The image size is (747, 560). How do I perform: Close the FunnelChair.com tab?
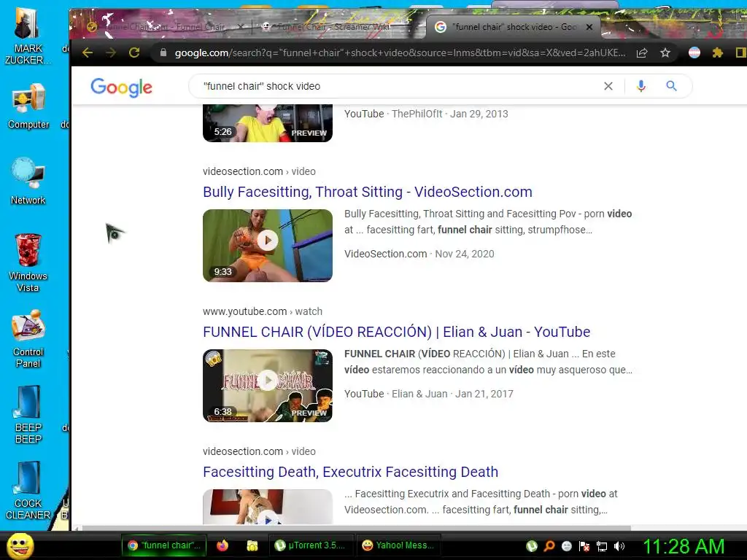(241, 27)
